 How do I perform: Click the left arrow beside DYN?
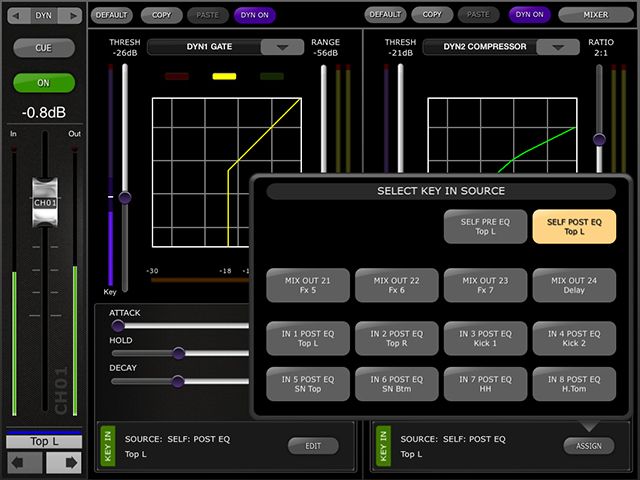coord(18,16)
